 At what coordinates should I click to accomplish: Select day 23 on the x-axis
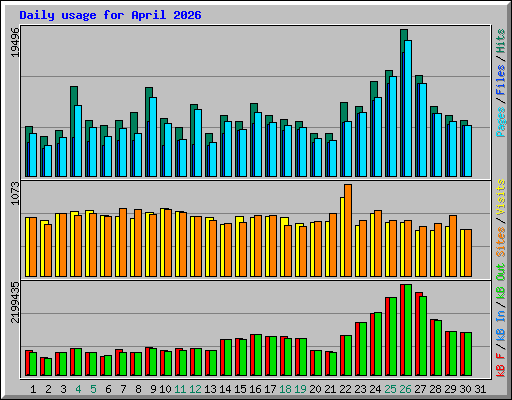tap(360, 389)
